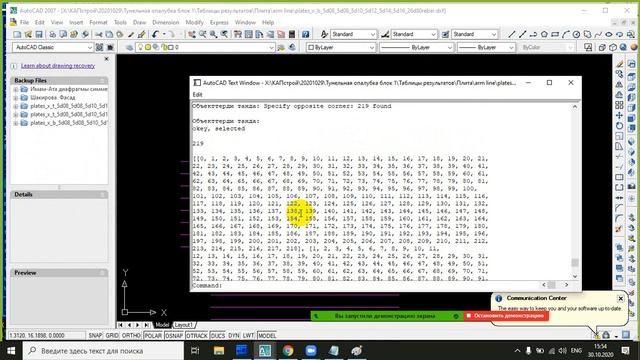Toggle OTRACK in status bar
The image size is (640, 360).
click(197, 336)
